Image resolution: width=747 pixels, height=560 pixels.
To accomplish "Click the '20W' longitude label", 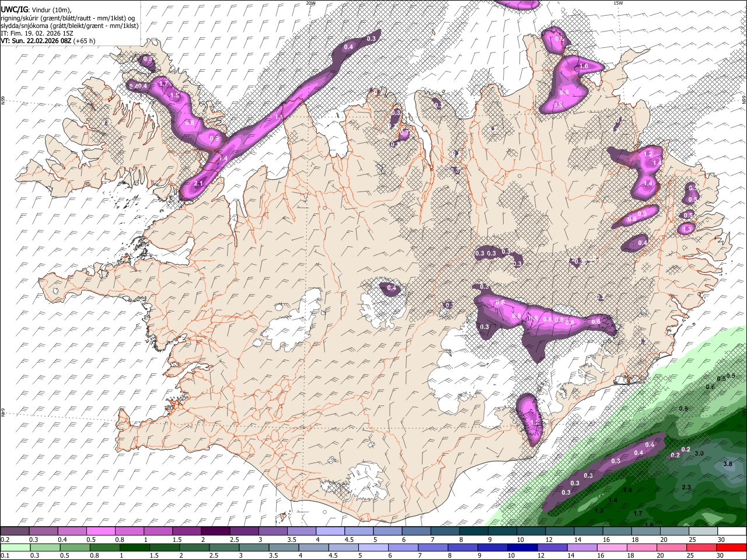I will tap(310, 3).
